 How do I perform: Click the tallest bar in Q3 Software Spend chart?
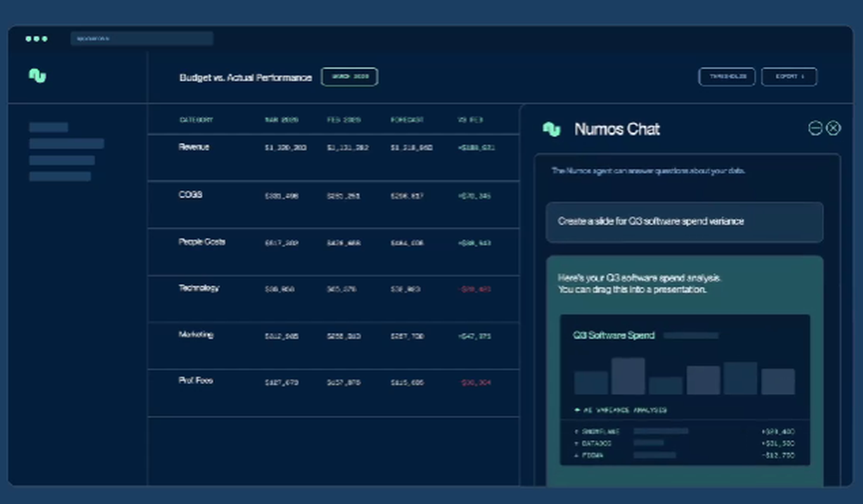click(628, 375)
